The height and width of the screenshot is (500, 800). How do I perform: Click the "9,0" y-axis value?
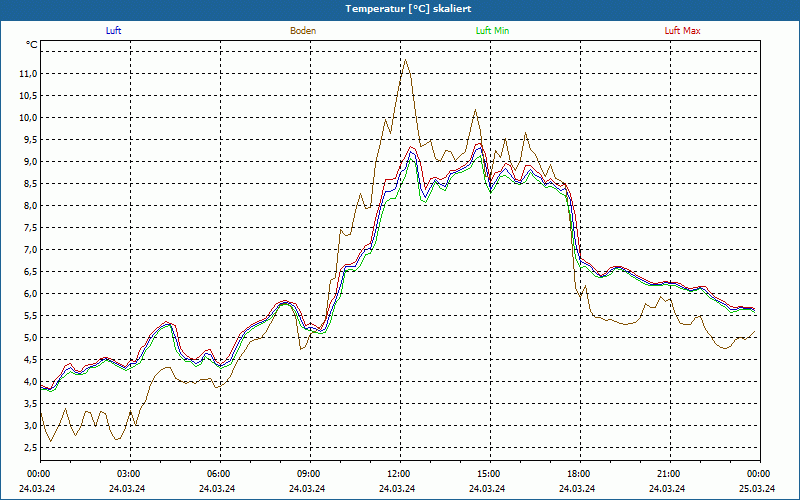click(x=31, y=161)
